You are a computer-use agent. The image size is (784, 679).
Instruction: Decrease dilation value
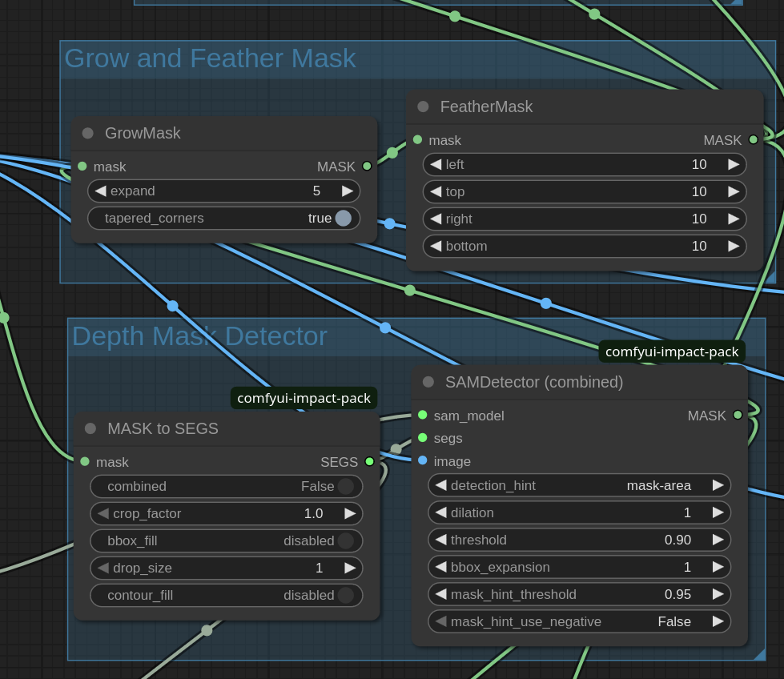(440, 512)
